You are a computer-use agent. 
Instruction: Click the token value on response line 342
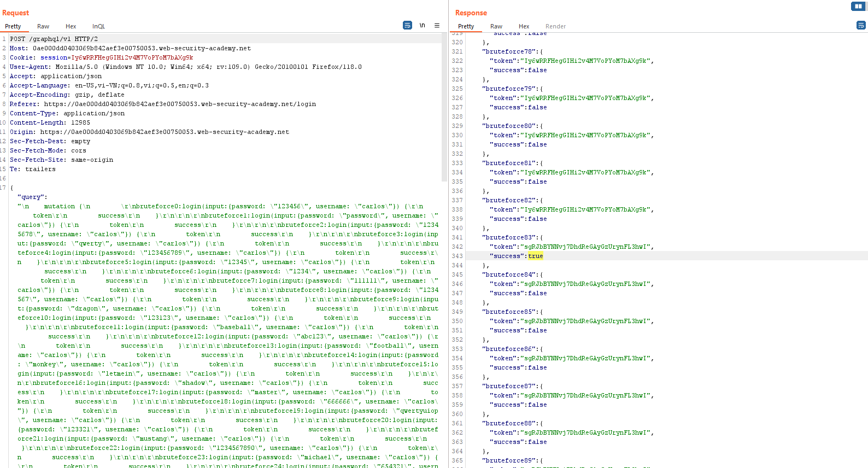point(585,247)
